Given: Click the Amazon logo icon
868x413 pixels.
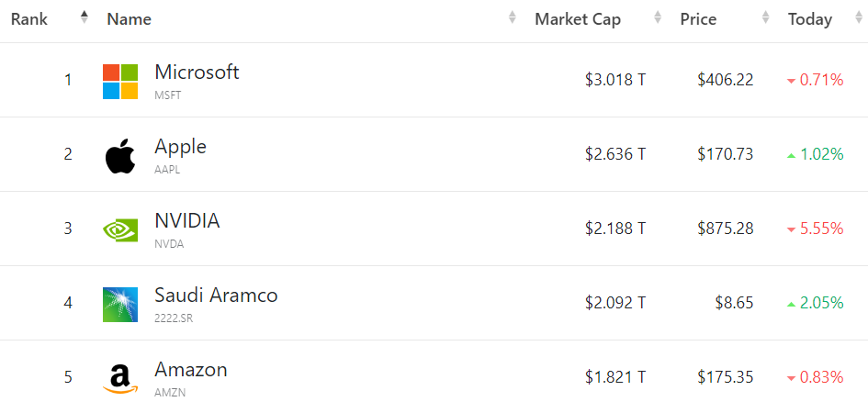Looking at the screenshot, I should (x=120, y=378).
